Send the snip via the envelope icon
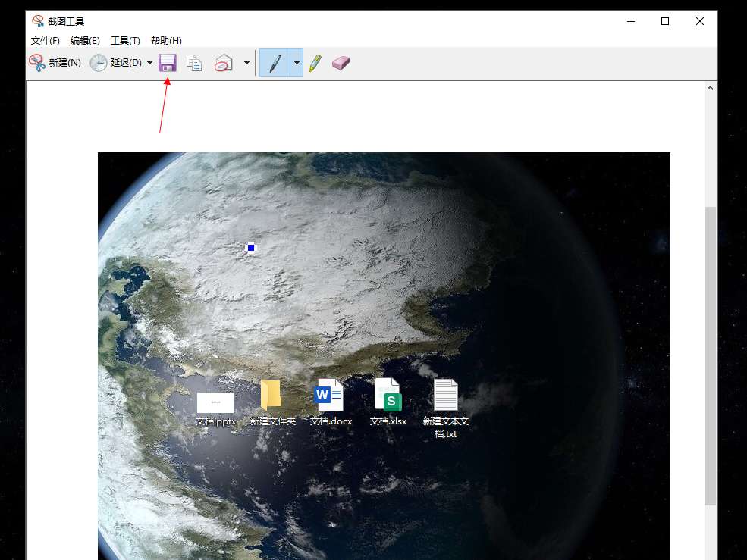747x560 pixels. click(x=223, y=63)
